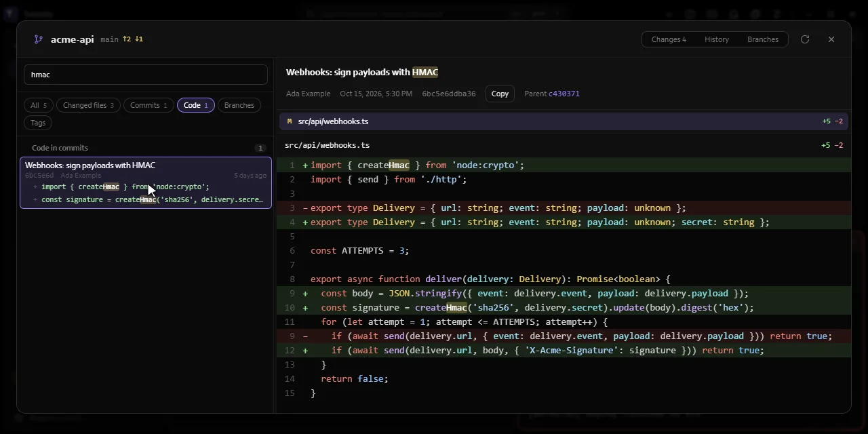Refresh the repository with the reload icon
868x434 pixels.
click(x=805, y=39)
